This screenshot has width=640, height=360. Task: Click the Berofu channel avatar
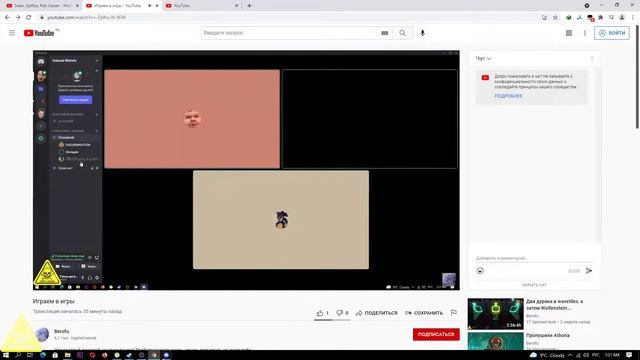(42, 334)
